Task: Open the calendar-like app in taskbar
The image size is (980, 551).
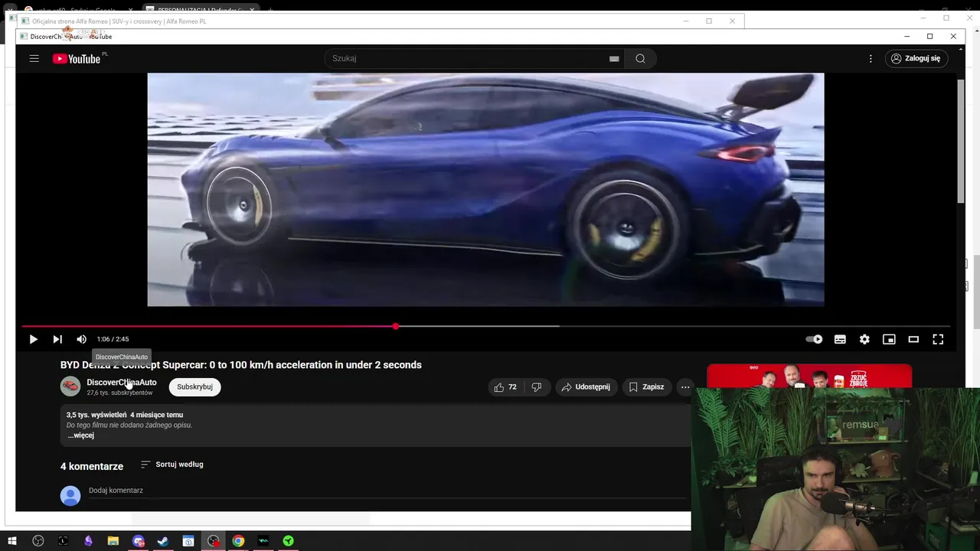Action: click(x=188, y=541)
